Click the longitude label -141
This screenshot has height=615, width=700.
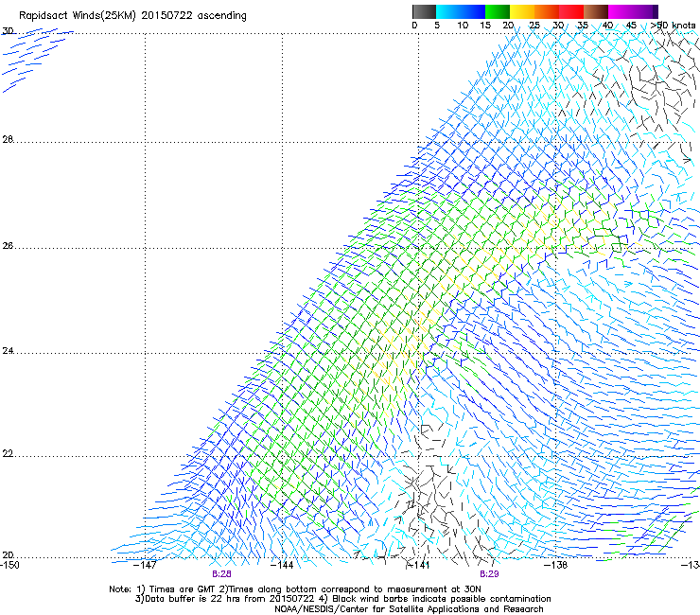[x=418, y=565]
